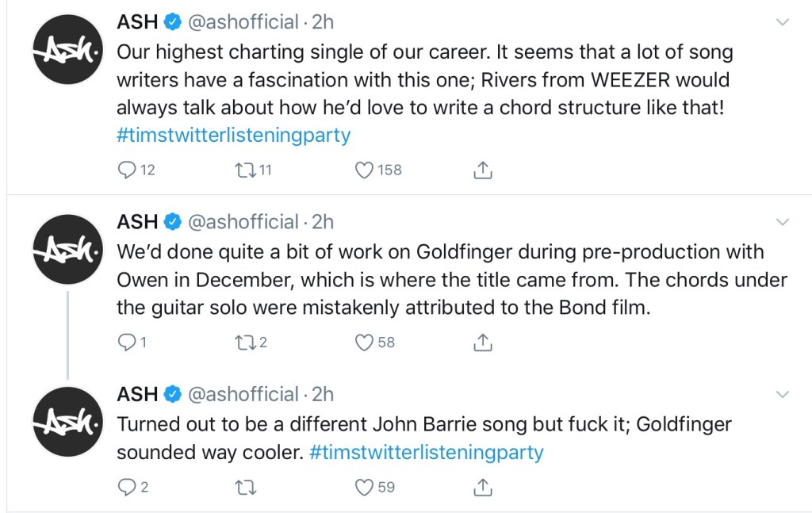Screen dimensions: 812x513
Task: Reply to the Goldfinger pre-production tweet
Action: pyautogui.click(x=127, y=343)
